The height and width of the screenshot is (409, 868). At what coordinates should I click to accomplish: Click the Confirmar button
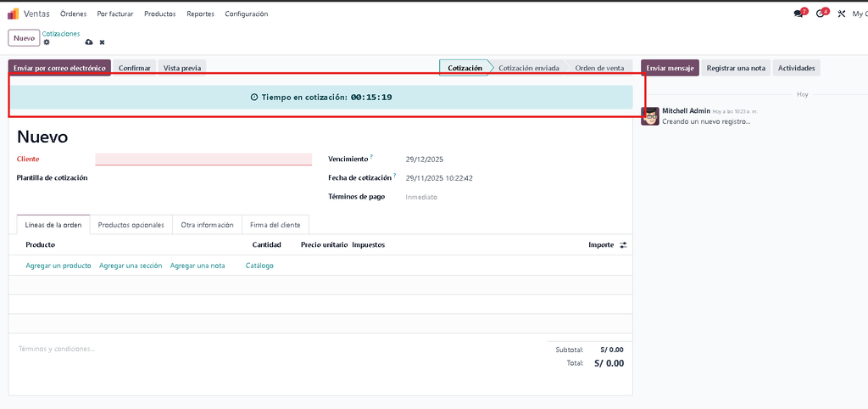[135, 68]
